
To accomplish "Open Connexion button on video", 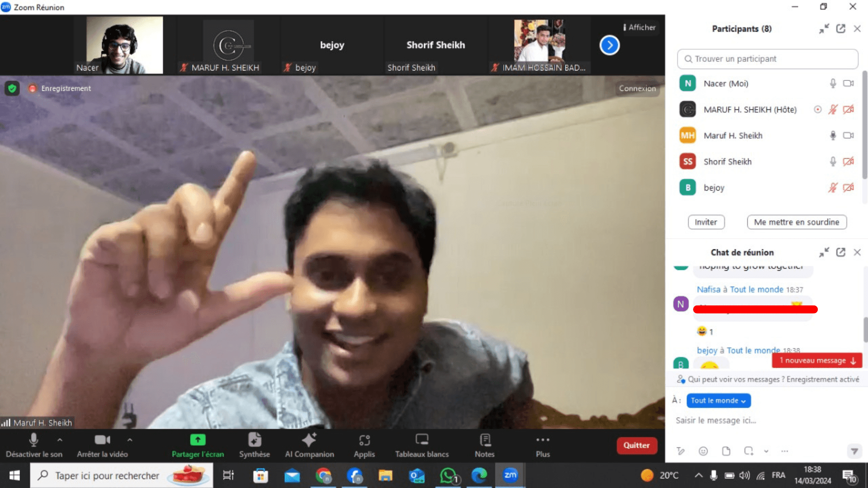I will (637, 88).
